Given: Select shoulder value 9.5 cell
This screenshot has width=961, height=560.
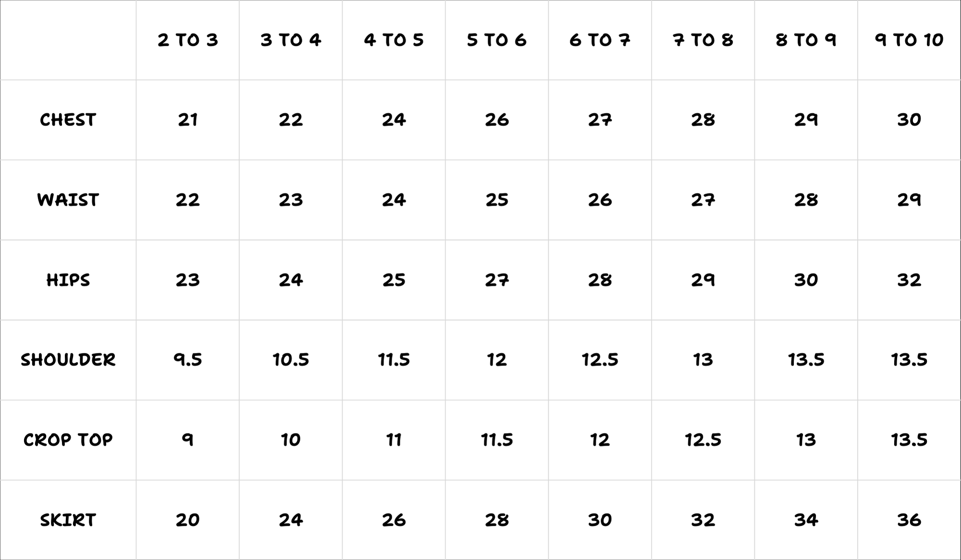Looking at the screenshot, I should 187,360.
